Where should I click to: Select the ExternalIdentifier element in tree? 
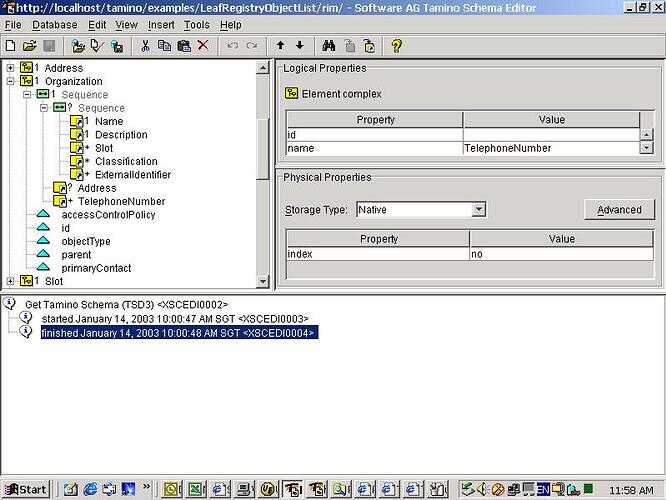click(133, 174)
